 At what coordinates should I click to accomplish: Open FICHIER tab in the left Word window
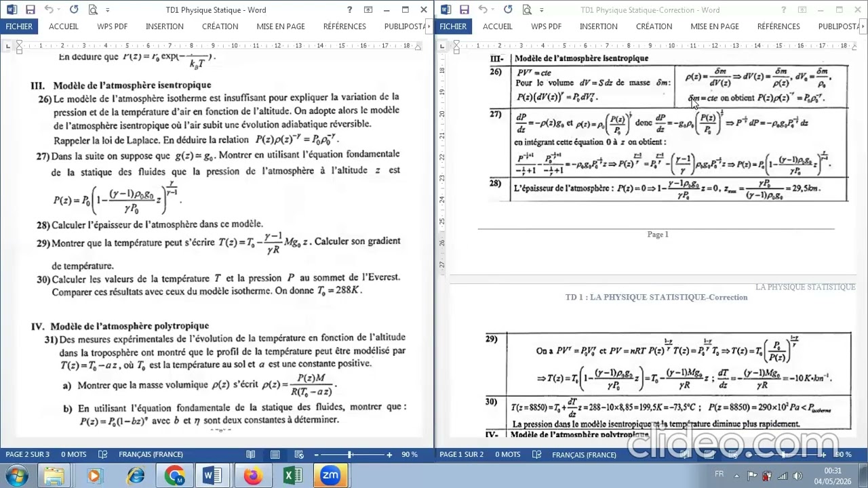click(x=19, y=26)
